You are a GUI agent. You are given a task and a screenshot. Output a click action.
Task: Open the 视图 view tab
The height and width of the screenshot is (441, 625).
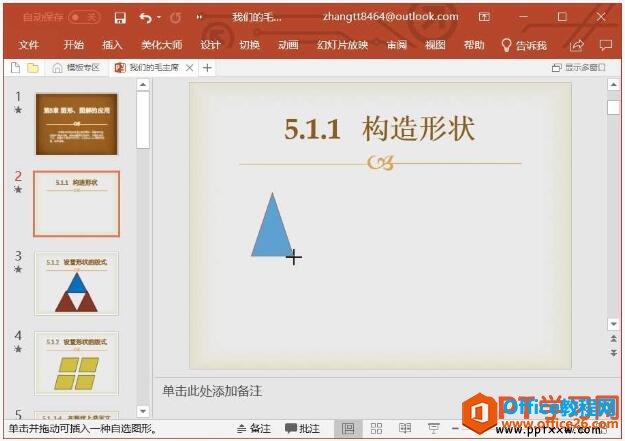pyautogui.click(x=435, y=45)
